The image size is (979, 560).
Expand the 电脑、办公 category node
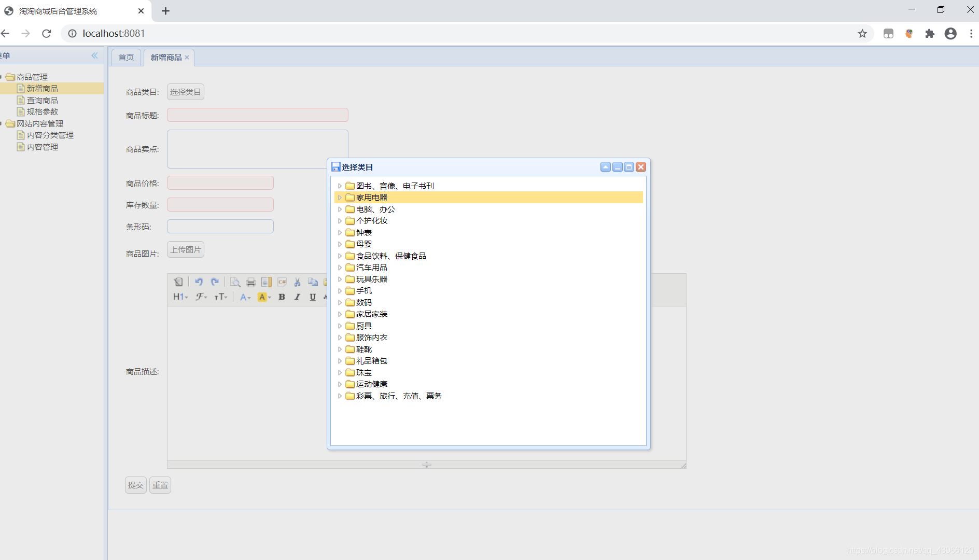[x=340, y=209]
